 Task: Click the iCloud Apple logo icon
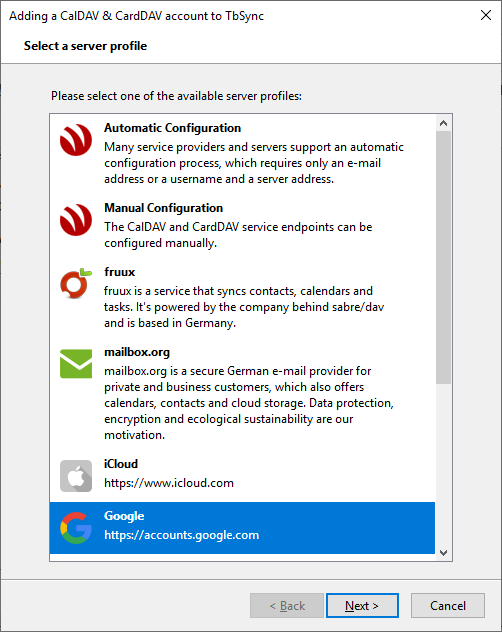pyautogui.click(x=76, y=476)
